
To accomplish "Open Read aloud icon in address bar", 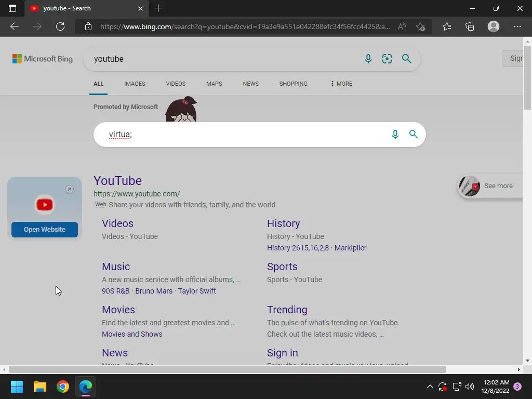I will pyautogui.click(x=402, y=26).
